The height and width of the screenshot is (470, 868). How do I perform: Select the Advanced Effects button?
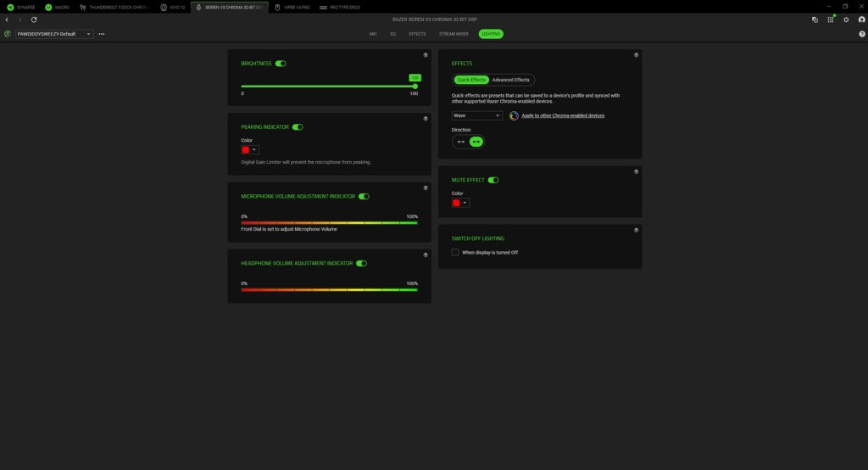(x=511, y=80)
